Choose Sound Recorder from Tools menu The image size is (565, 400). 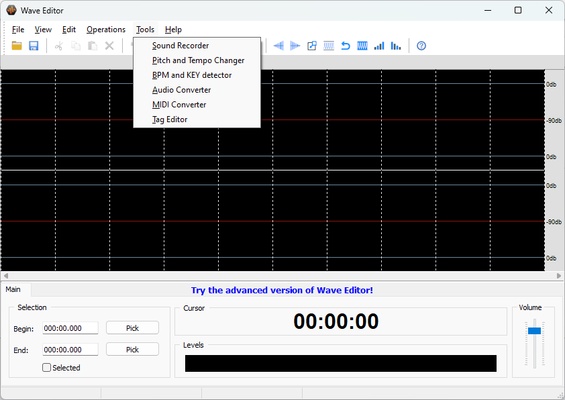tap(197, 45)
